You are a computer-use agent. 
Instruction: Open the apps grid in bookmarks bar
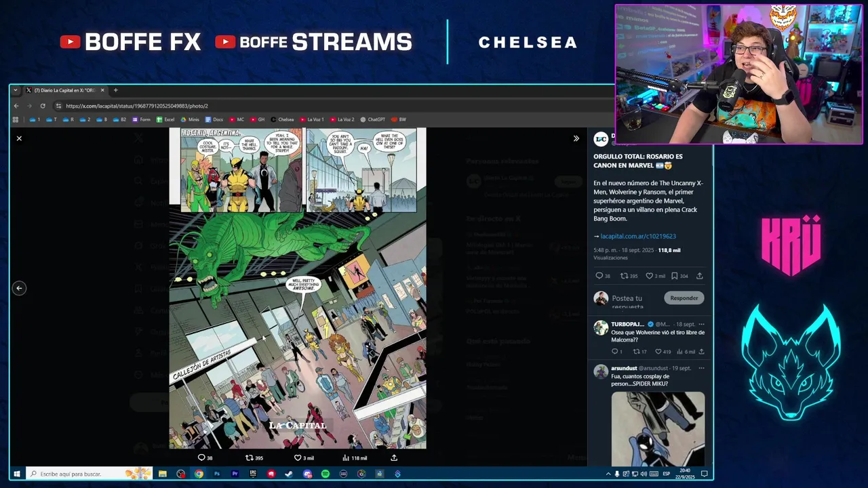[x=15, y=119]
